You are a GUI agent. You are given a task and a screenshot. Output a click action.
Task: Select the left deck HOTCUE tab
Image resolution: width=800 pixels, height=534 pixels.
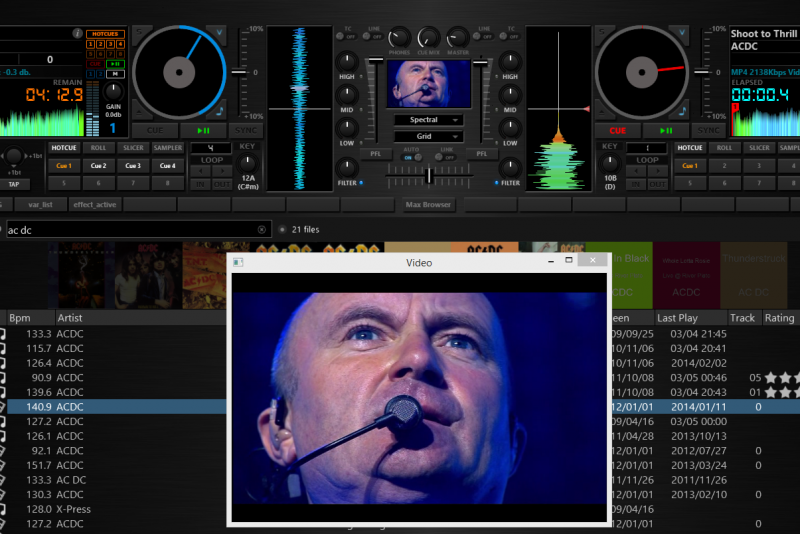(64, 148)
